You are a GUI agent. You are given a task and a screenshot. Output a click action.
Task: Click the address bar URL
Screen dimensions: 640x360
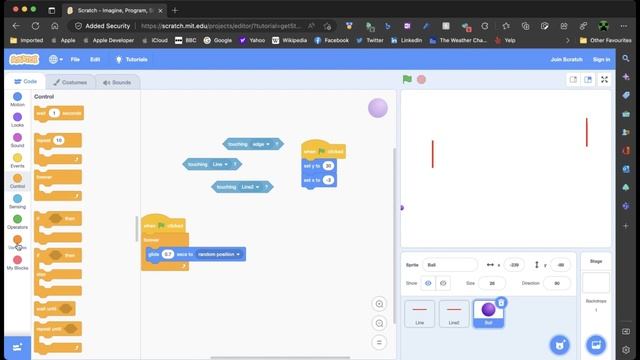point(220,26)
